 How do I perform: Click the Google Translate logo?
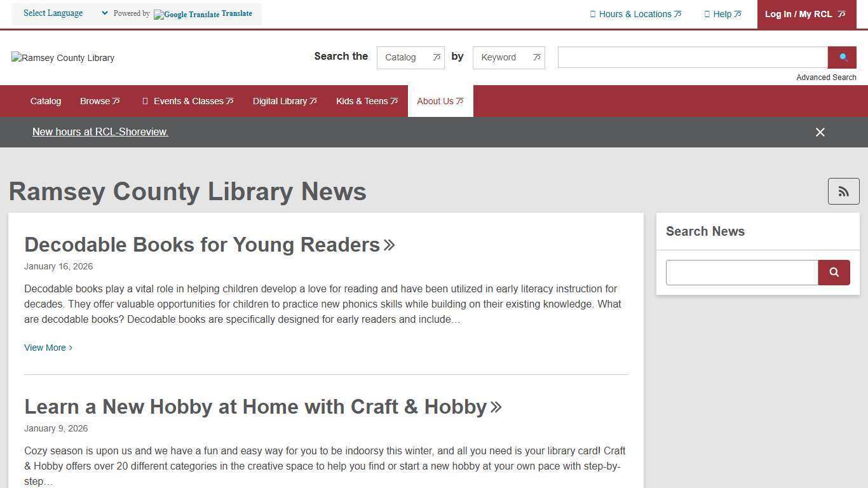pyautogui.click(x=185, y=13)
